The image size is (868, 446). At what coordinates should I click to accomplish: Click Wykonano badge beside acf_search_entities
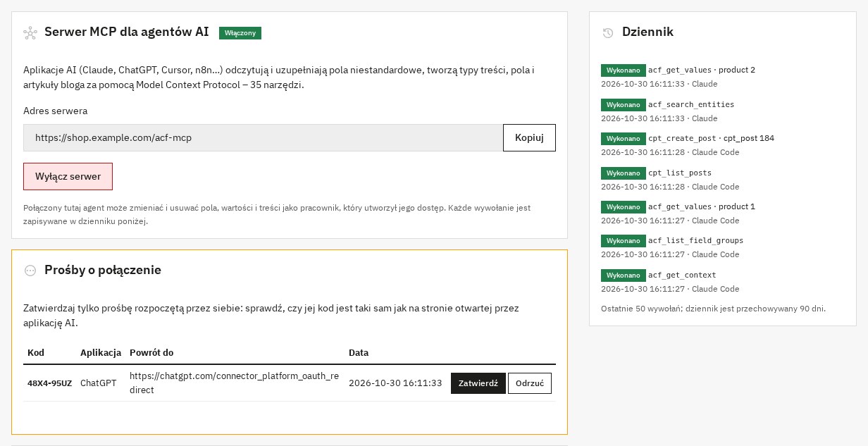pos(623,105)
